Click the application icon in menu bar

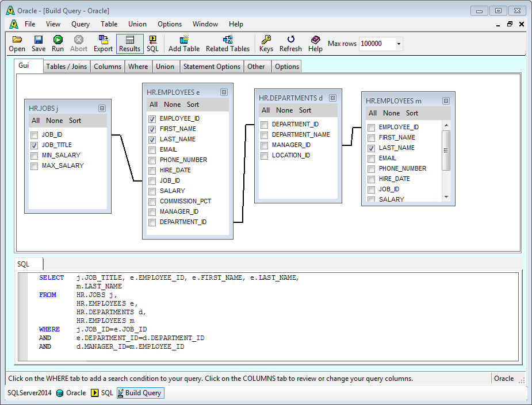tap(14, 24)
